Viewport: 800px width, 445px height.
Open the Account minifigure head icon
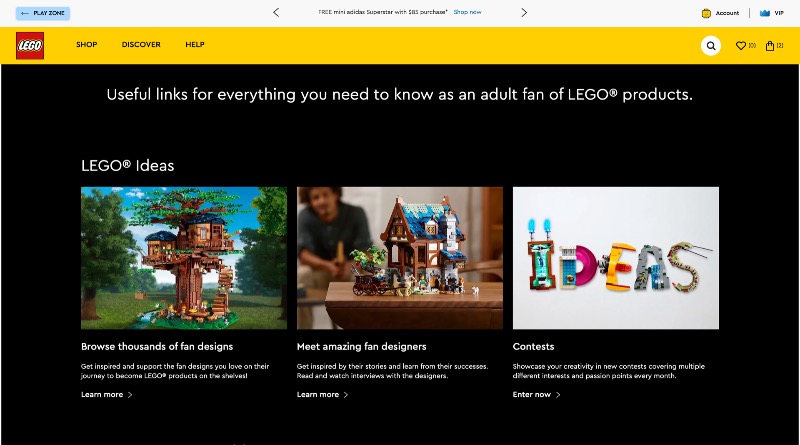[706, 13]
